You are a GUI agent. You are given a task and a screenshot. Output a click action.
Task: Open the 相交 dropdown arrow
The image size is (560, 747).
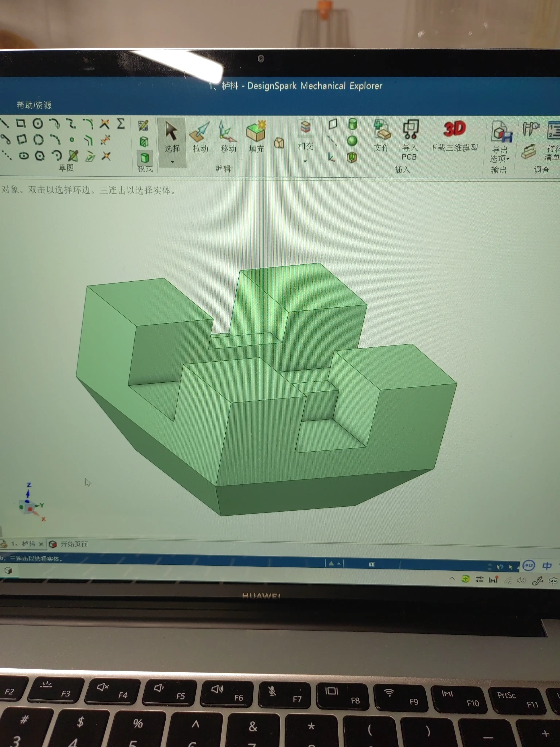305,161
